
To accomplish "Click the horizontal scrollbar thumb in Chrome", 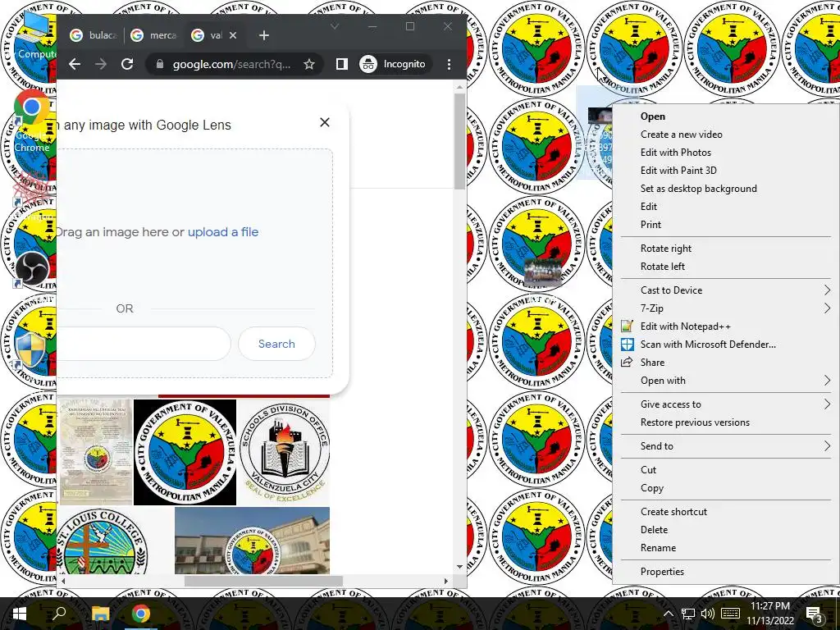I will tap(263, 581).
